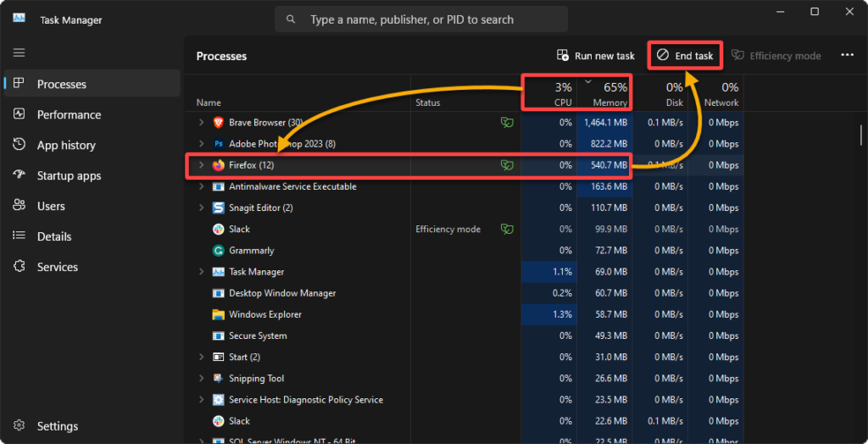Expand the Brave Browser process group
The width and height of the screenshot is (868, 444).
pyautogui.click(x=201, y=123)
